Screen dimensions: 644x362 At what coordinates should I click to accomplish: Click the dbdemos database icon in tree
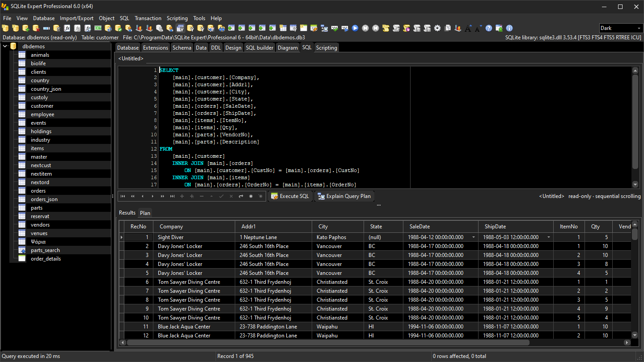[13, 46]
